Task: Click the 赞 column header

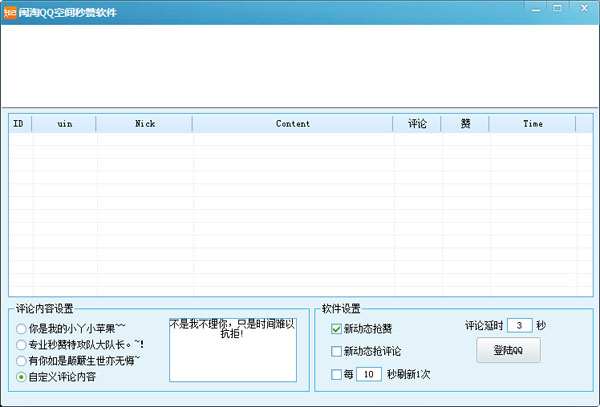Action: pyautogui.click(x=465, y=124)
